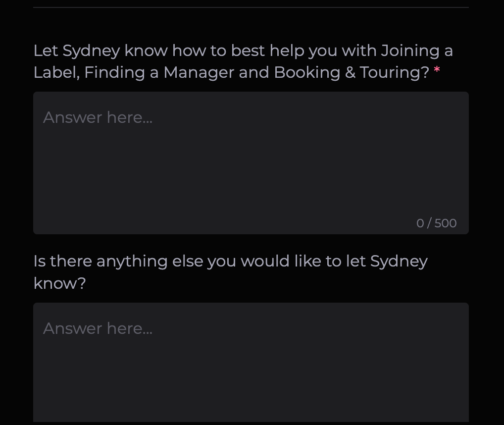504x425 pixels.
Task: Click the horizontal divider line at top
Action: 251,7
